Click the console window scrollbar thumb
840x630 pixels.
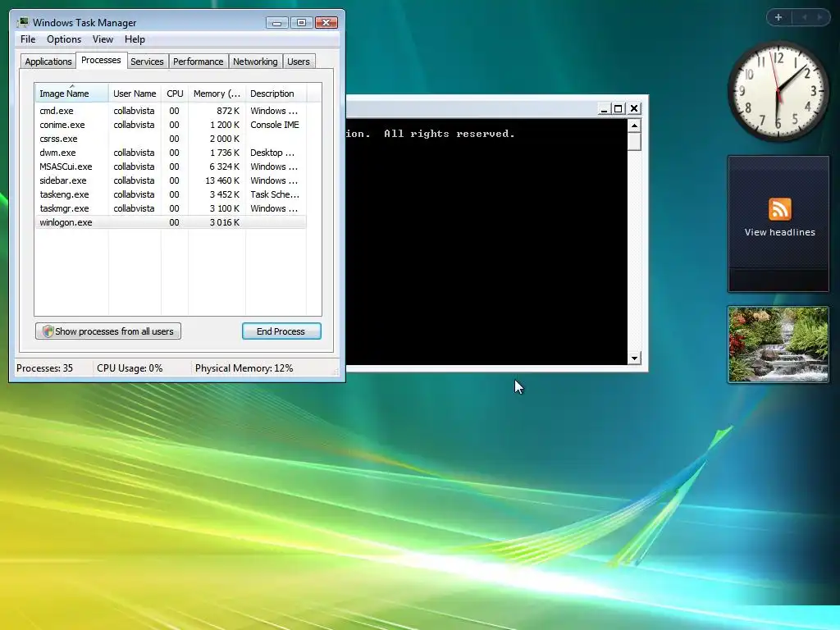click(x=634, y=141)
